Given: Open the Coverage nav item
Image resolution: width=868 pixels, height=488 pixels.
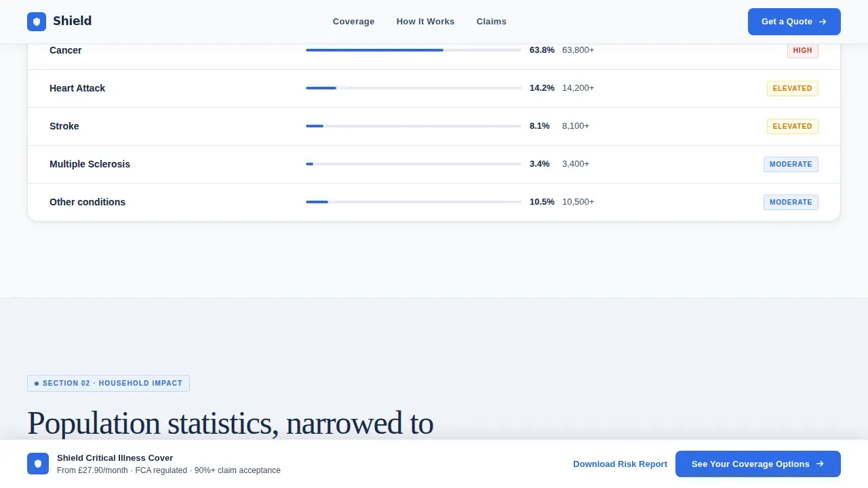Looking at the screenshot, I should [x=353, y=22].
